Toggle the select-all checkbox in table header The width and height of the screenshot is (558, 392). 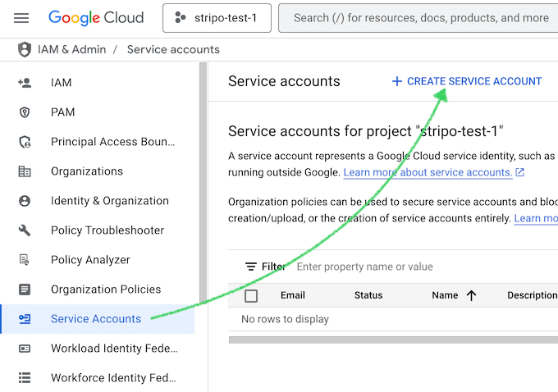click(x=251, y=296)
